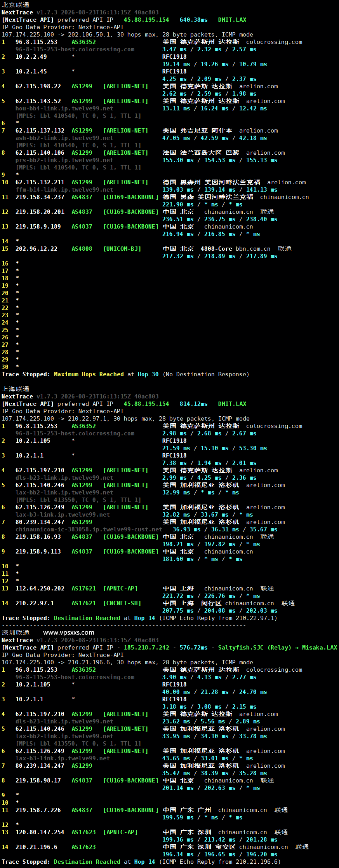Click the private IP 10.2.1.45
Viewport: 339px width, 868px height.
point(31,72)
